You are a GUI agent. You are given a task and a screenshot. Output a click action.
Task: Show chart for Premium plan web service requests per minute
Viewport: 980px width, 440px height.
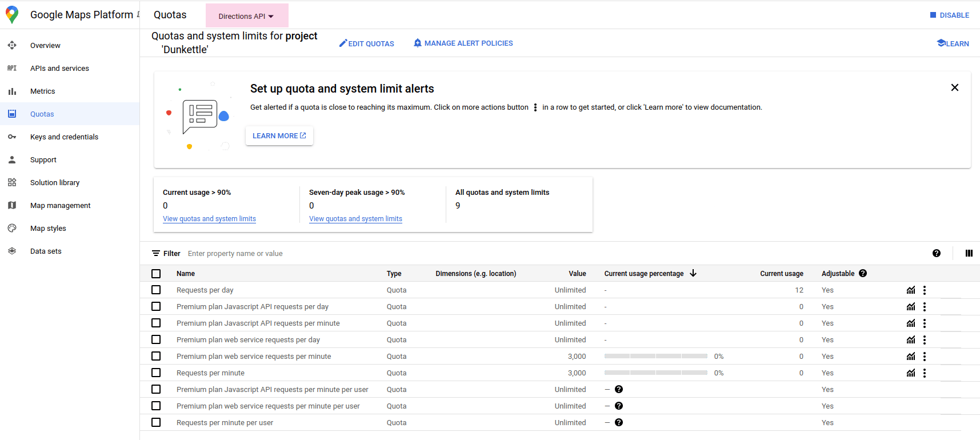tap(911, 357)
